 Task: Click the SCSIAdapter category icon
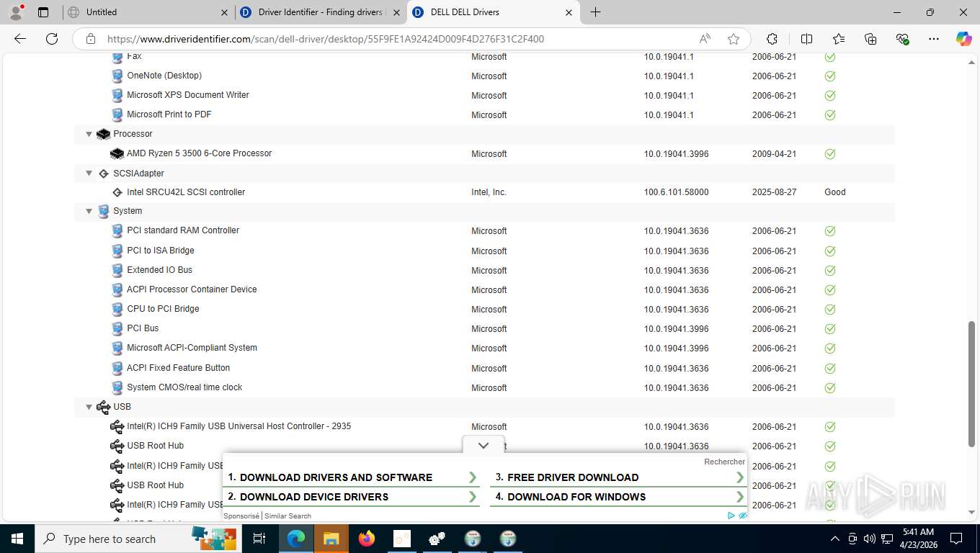point(104,174)
